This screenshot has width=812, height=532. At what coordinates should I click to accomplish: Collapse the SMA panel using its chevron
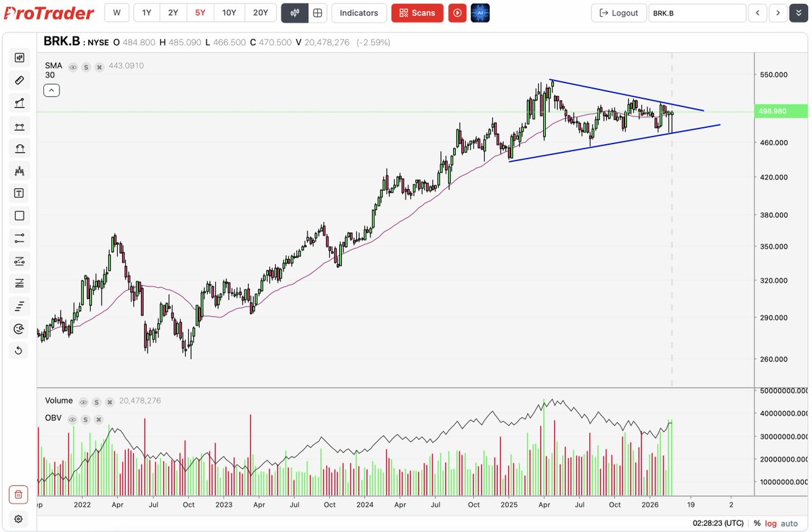tap(51, 89)
